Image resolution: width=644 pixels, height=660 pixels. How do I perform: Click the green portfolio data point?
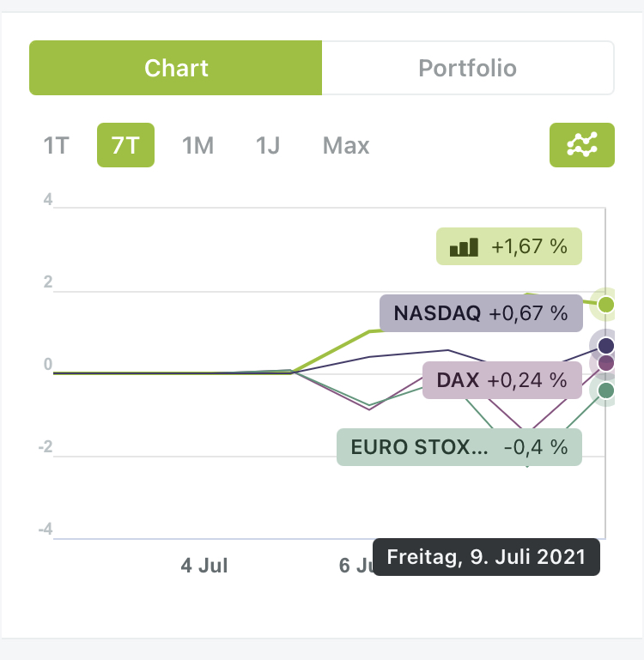[x=606, y=304]
